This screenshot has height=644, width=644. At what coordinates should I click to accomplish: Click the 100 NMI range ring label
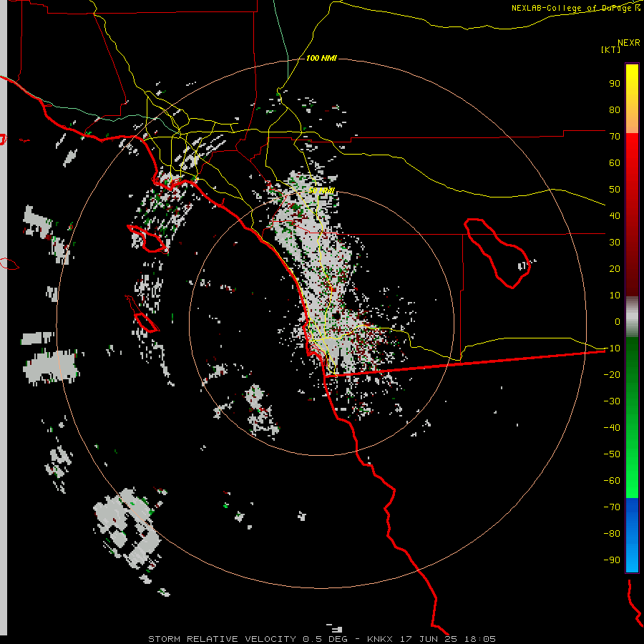click(x=321, y=59)
